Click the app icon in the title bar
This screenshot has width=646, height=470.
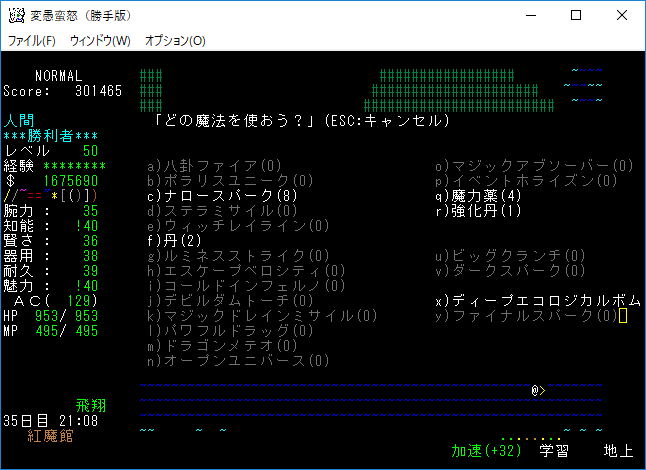(x=17, y=16)
